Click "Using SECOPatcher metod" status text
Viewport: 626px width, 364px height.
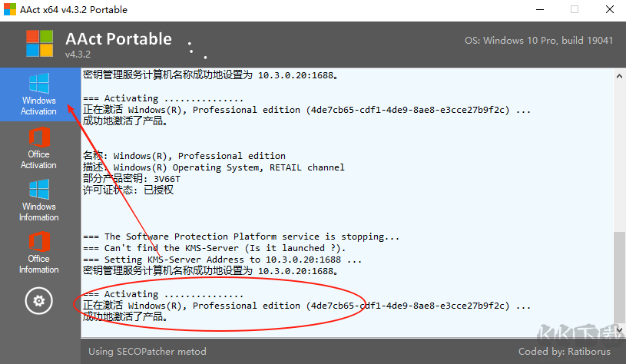147,352
